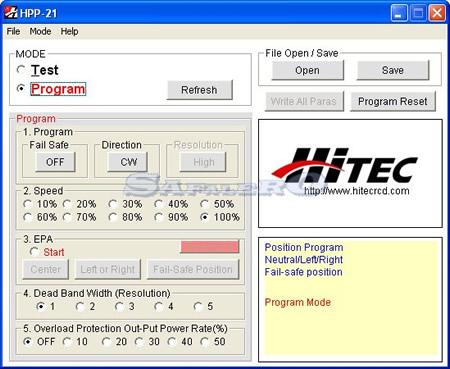This screenshot has height=369, width=450.
Task: Set speed to 60%
Action: coord(27,217)
